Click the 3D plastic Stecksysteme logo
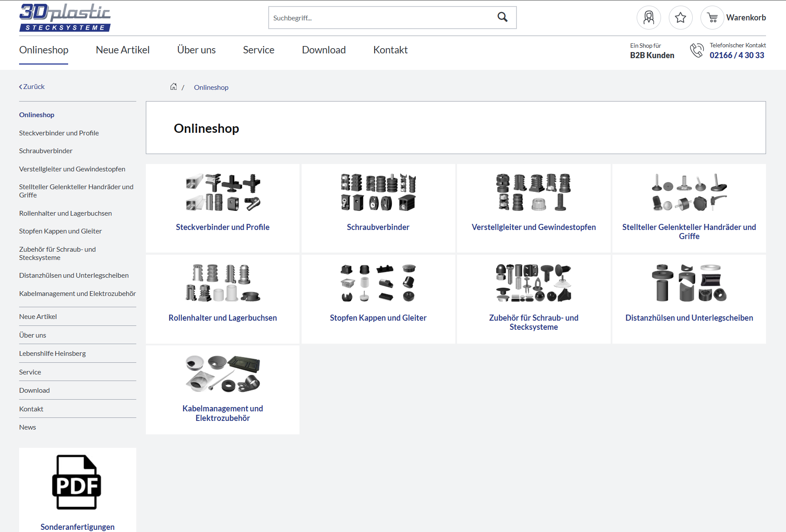 click(x=65, y=18)
